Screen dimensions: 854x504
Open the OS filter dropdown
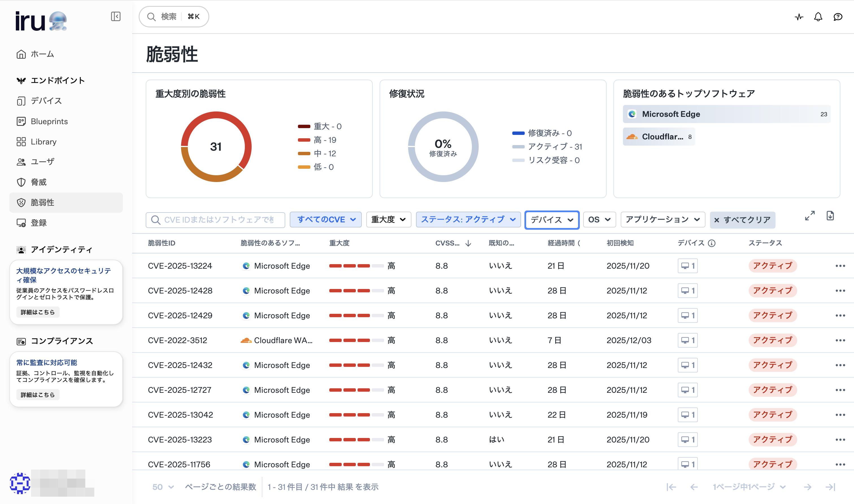click(x=599, y=219)
